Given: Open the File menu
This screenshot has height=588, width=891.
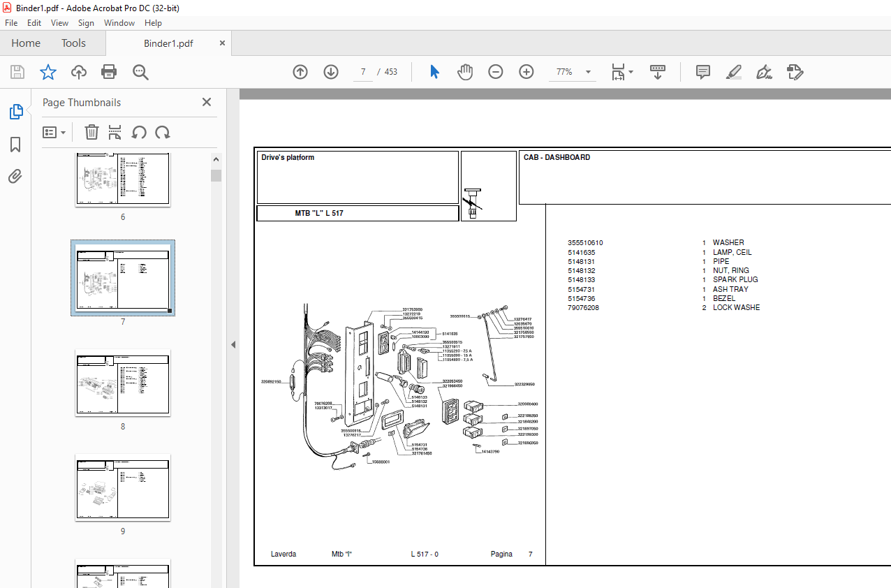Looking at the screenshot, I should tap(11, 23).
